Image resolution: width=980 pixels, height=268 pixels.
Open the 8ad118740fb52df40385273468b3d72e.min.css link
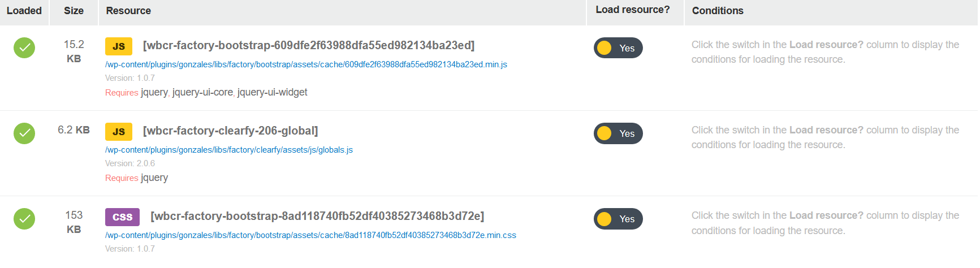click(x=310, y=235)
